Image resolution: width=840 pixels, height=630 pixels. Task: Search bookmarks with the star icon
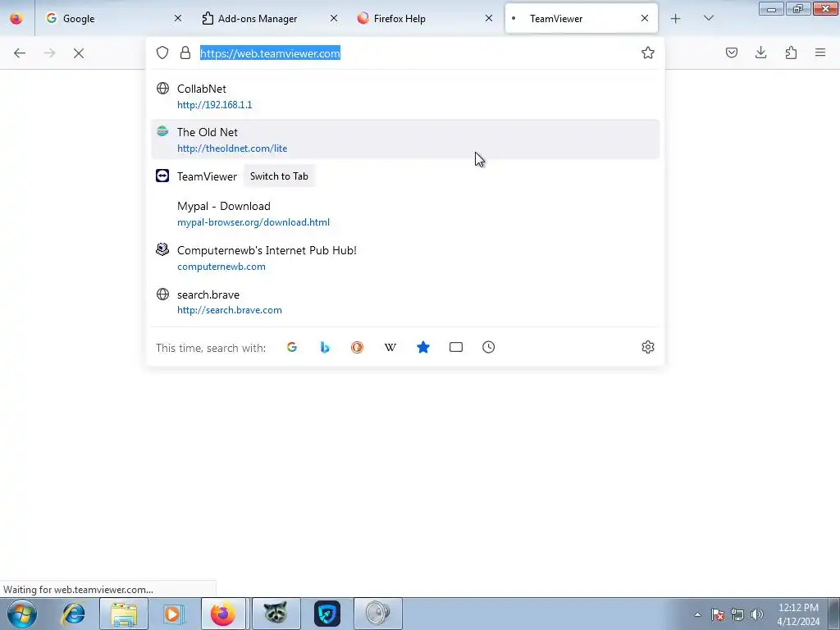click(x=423, y=347)
